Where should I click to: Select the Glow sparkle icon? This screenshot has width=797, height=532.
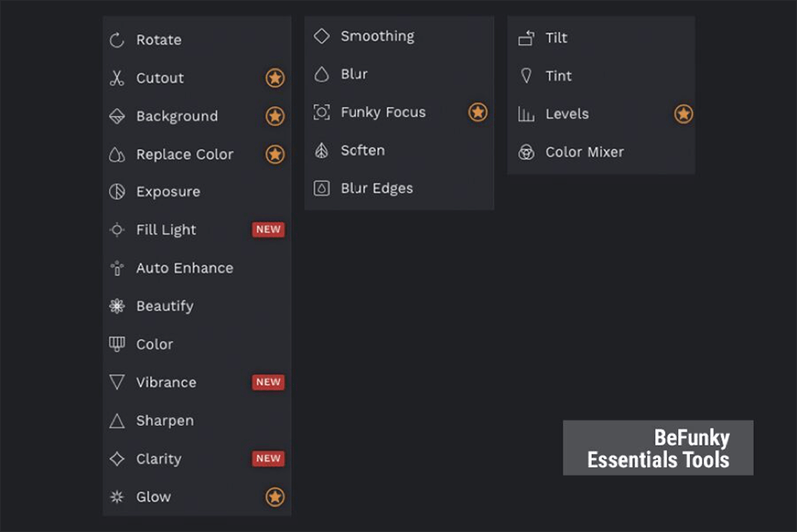click(x=117, y=497)
